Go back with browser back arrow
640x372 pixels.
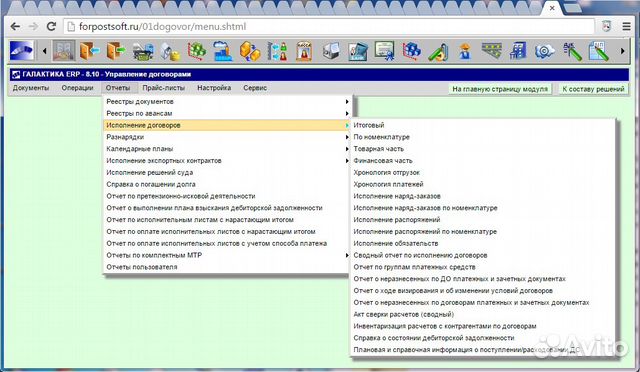[15, 27]
